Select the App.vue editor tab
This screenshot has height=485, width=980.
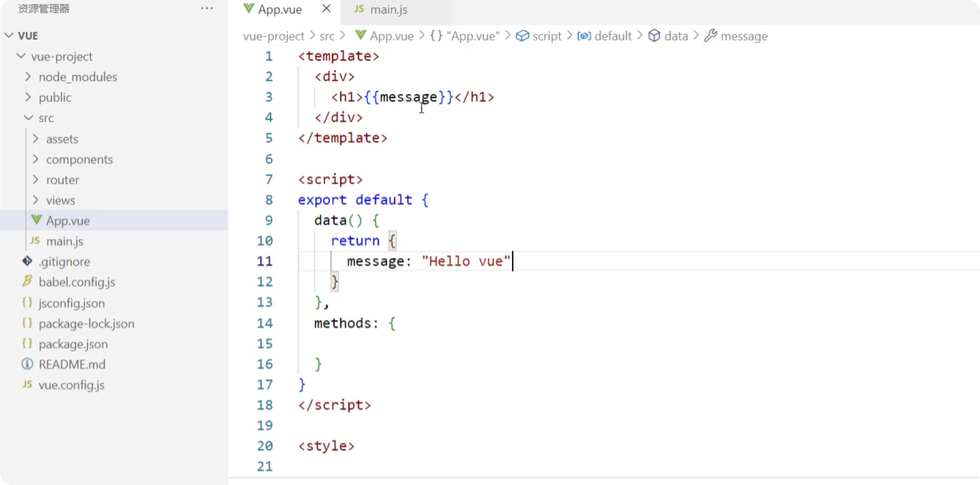tap(280, 9)
